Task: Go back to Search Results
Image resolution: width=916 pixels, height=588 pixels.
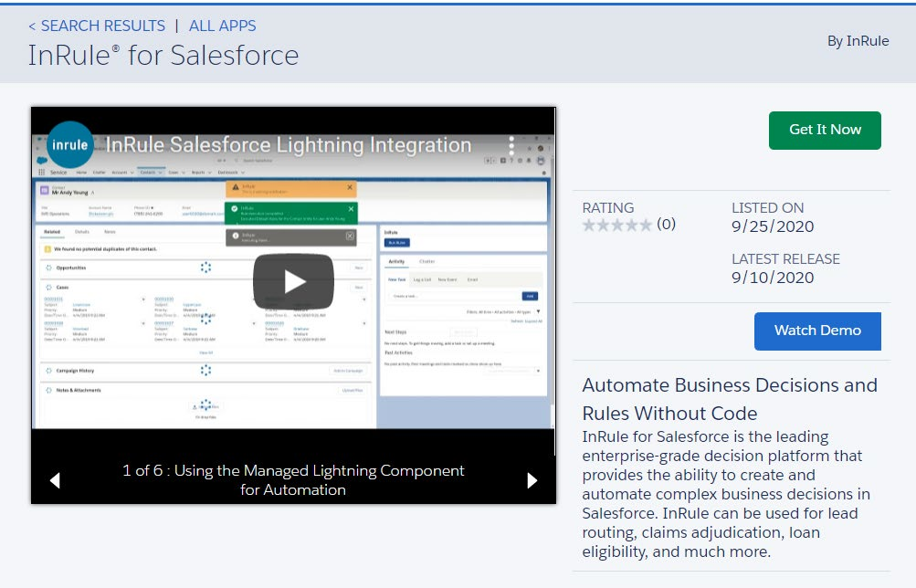Action: [97, 26]
